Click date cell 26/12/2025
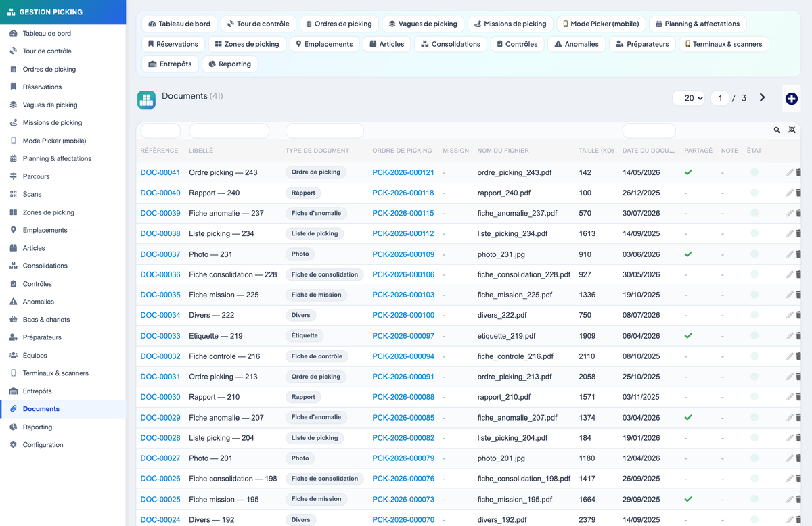 pos(641,193)
